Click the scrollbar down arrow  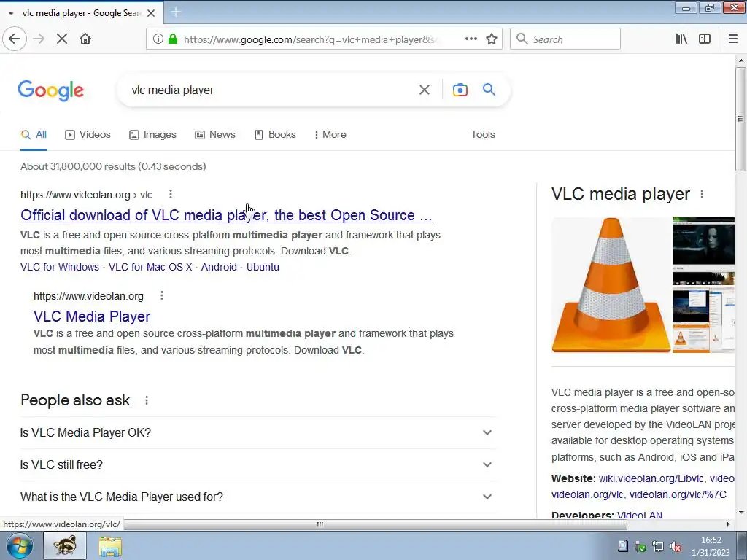coord(740,513)
